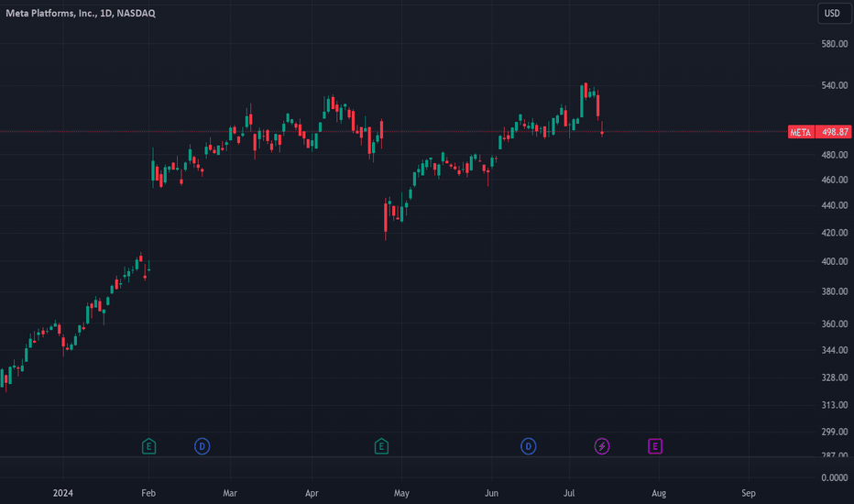Click the Feb time axis label

pos(148,493)
